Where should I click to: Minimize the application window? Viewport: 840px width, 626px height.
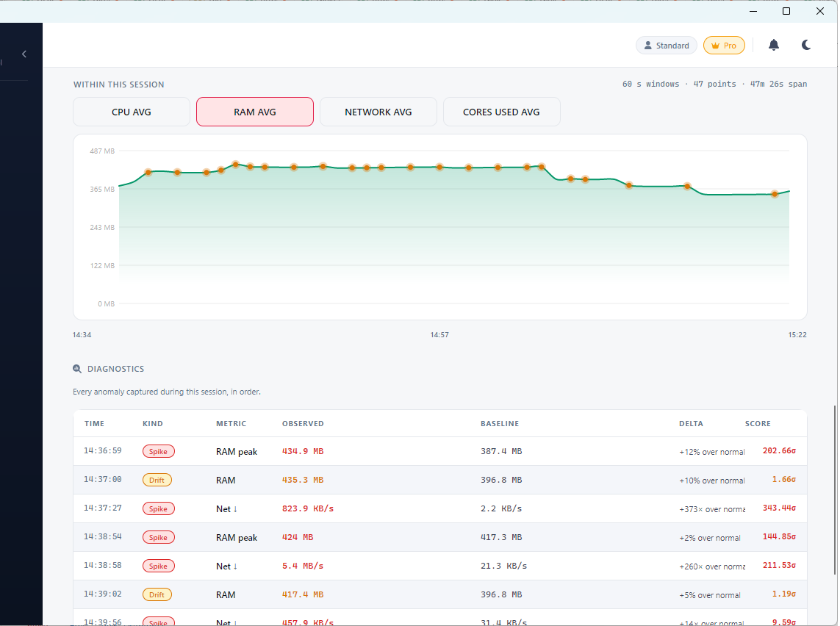753,11
